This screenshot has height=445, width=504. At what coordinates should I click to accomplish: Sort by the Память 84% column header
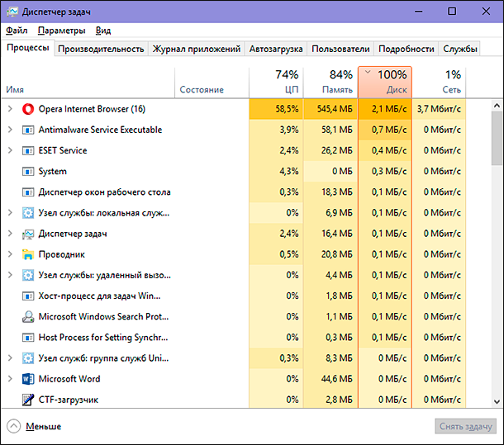330,83
